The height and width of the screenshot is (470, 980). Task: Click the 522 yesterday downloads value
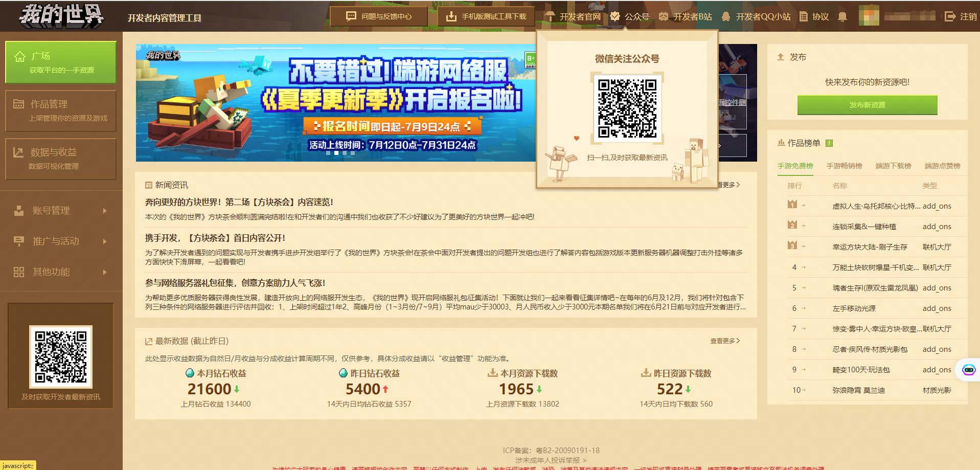coord(670,389)
